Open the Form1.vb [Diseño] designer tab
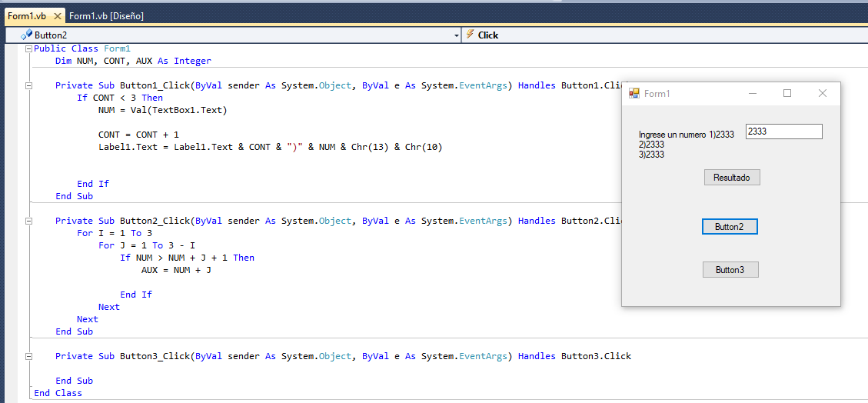The width and height of the screenshot is (868, 403). [106, 15]
